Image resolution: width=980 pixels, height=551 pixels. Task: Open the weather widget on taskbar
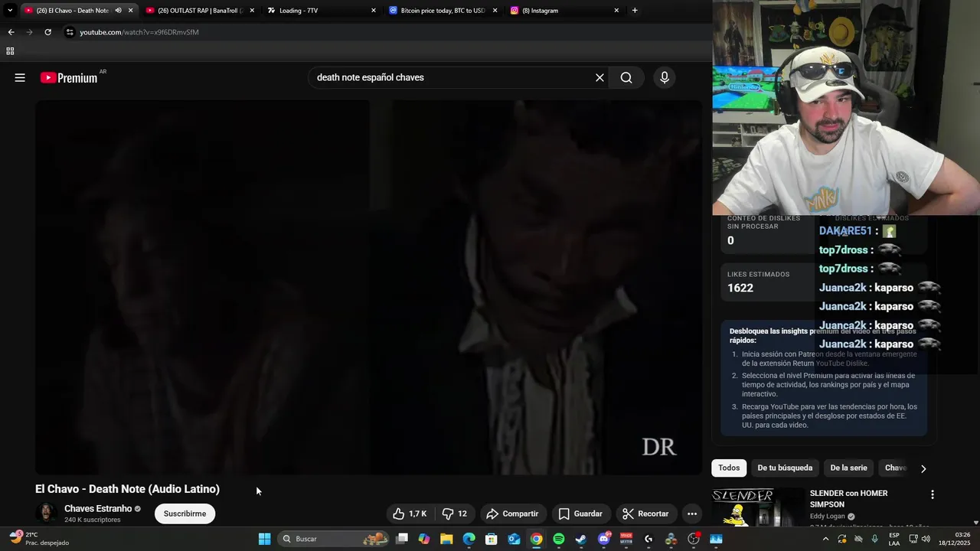(x=38, y=539)
